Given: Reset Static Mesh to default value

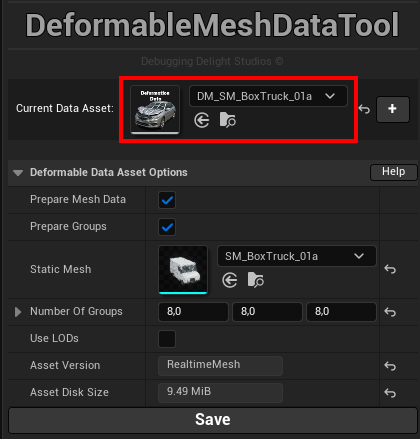Looking at the screenshot, I should [390, 269].
